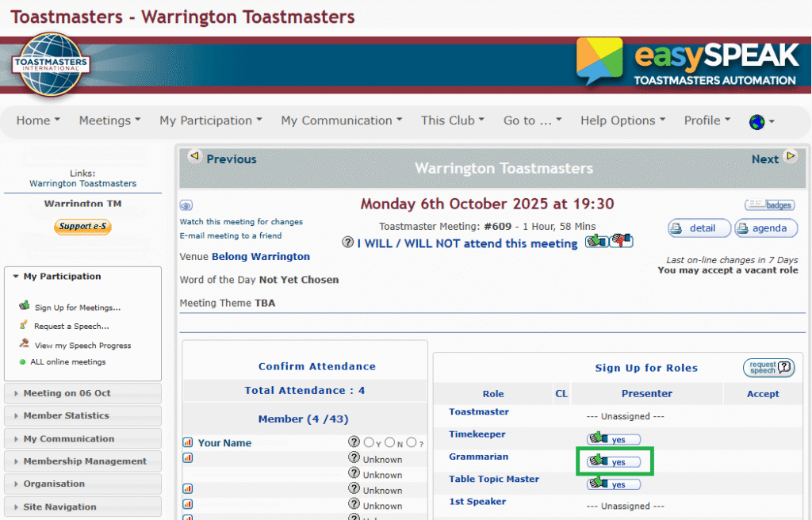
Task: Click the help question mark beside attendance statement
Action: pyautogui.click(x=348, y=243)
